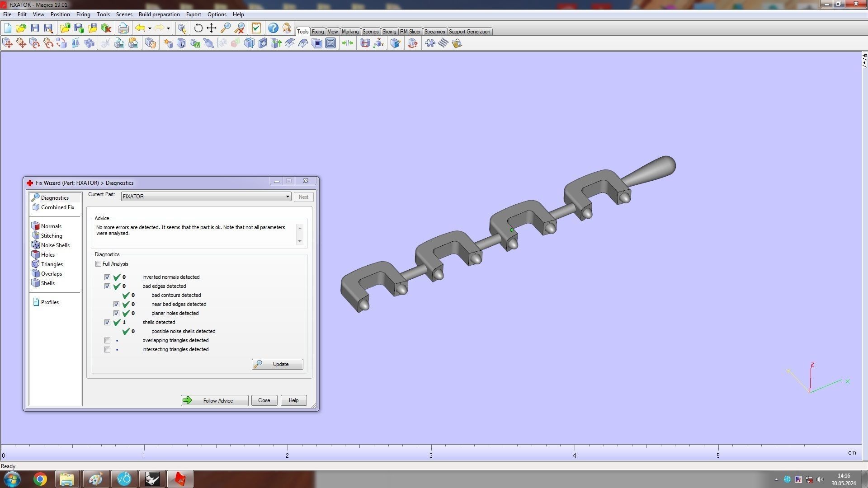Expand the Redo history dropdown arrow
Viewport: 868px width, 488px height.
168,28
